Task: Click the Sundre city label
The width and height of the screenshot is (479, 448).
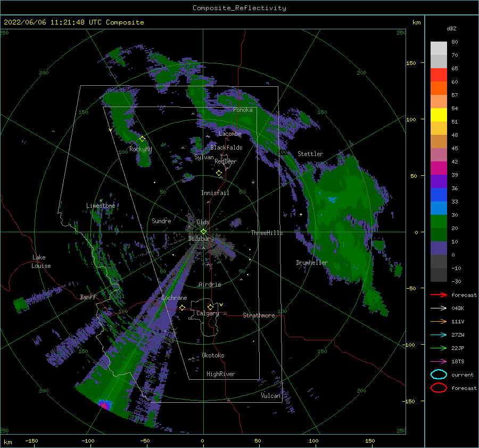Action: [161, 221]
